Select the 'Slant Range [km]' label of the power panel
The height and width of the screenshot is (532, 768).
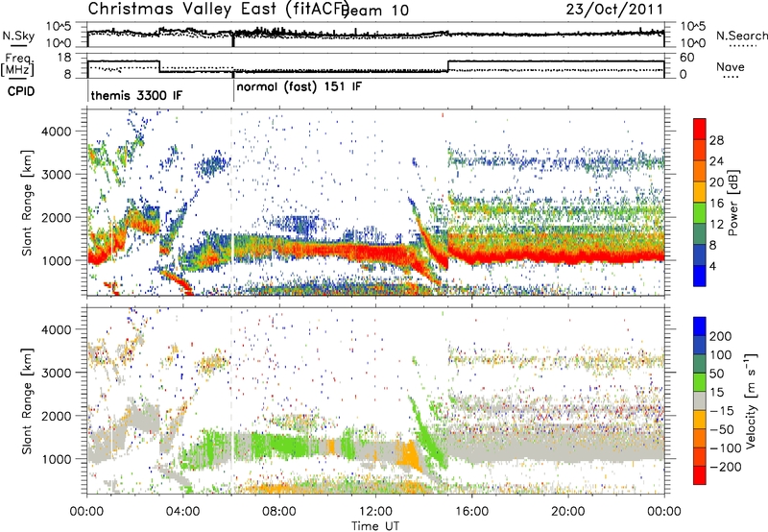[27, 203]
